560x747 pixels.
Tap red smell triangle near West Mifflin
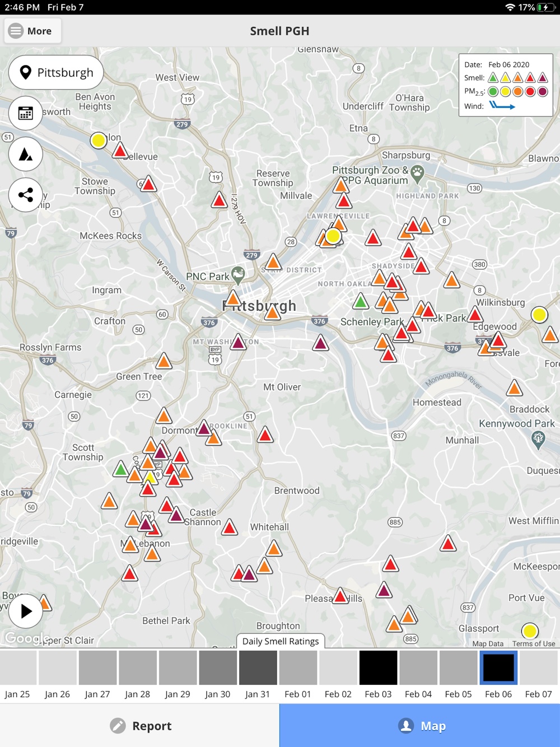click(448, 543)
